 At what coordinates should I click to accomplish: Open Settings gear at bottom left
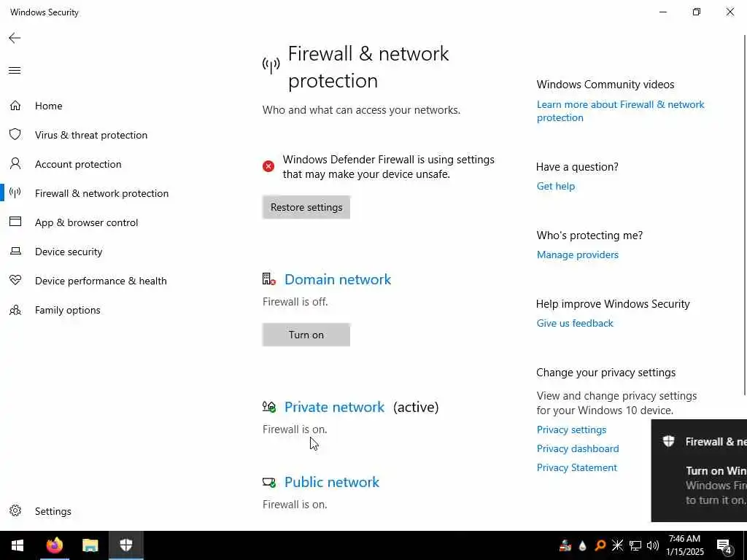click(x=15, y=511)
